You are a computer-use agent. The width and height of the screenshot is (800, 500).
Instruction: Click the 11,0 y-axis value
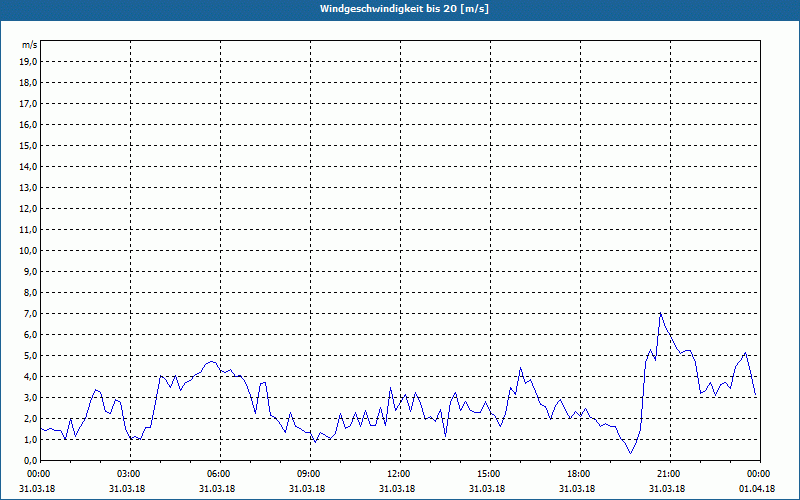point(28,230)
